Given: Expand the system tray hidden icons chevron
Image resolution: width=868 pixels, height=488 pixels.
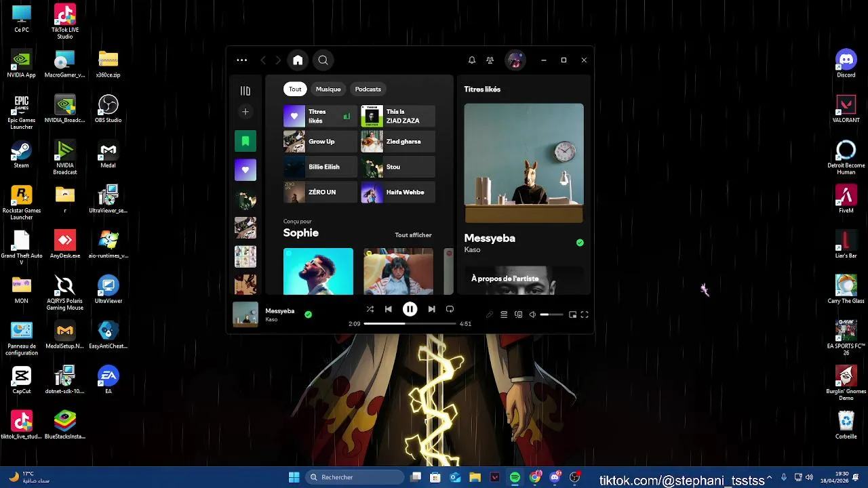Looking at the screenshot, I should point(769,477).
